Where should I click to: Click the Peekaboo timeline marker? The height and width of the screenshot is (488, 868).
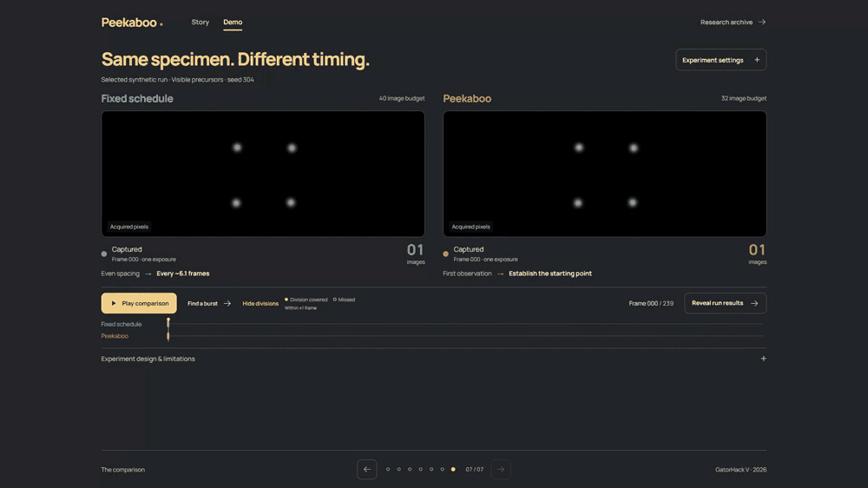pyautogui.click(x=168, y=336)
